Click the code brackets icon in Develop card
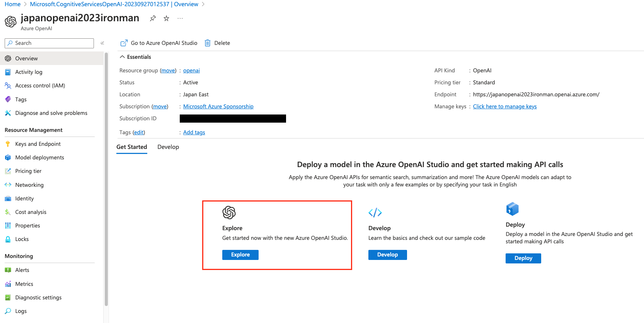644x323 pixels. click(375, 212)
